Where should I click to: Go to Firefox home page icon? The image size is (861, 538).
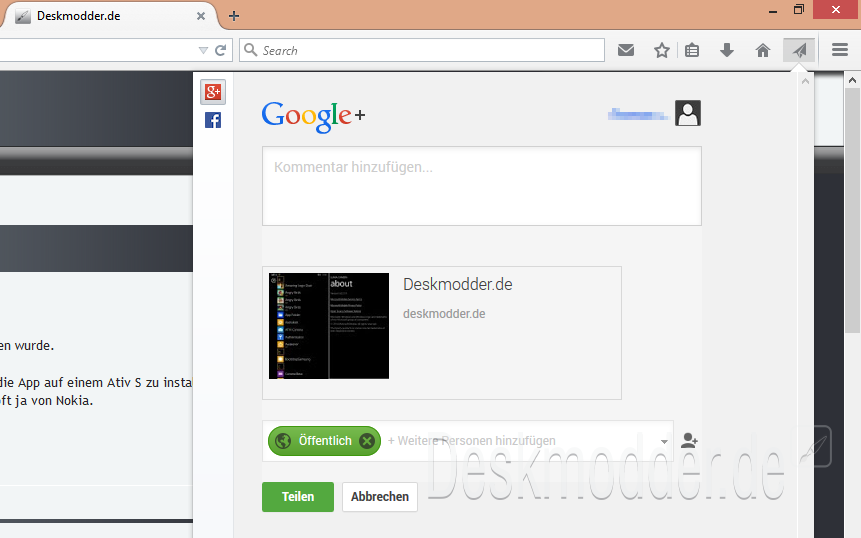click(x=763, y=51)
